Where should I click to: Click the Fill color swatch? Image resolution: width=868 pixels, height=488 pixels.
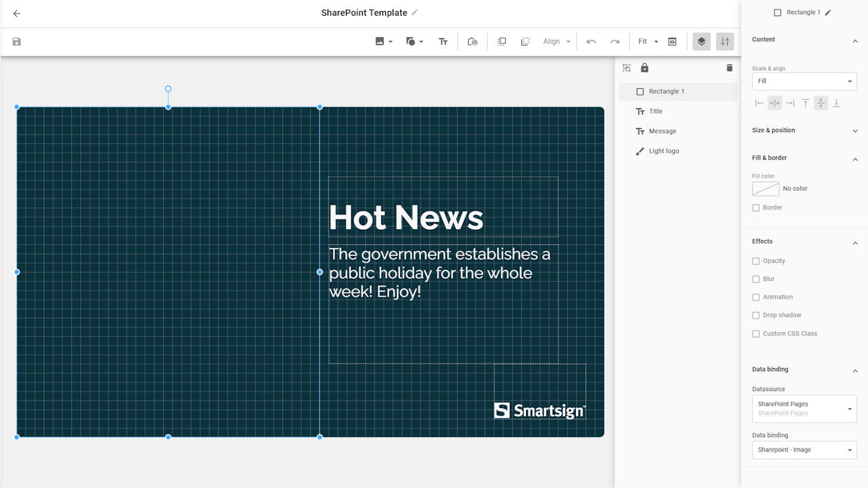(x=766, y=189)
